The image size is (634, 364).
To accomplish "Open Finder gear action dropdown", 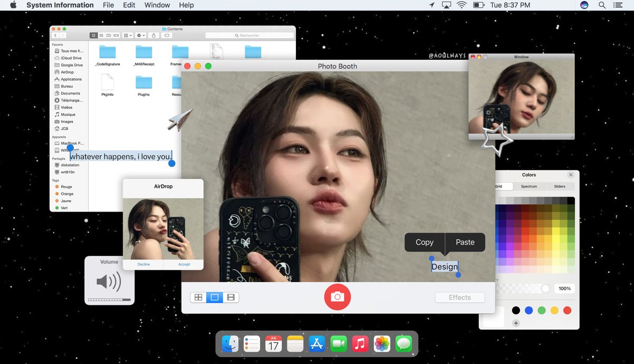I will tap(141, 35).
